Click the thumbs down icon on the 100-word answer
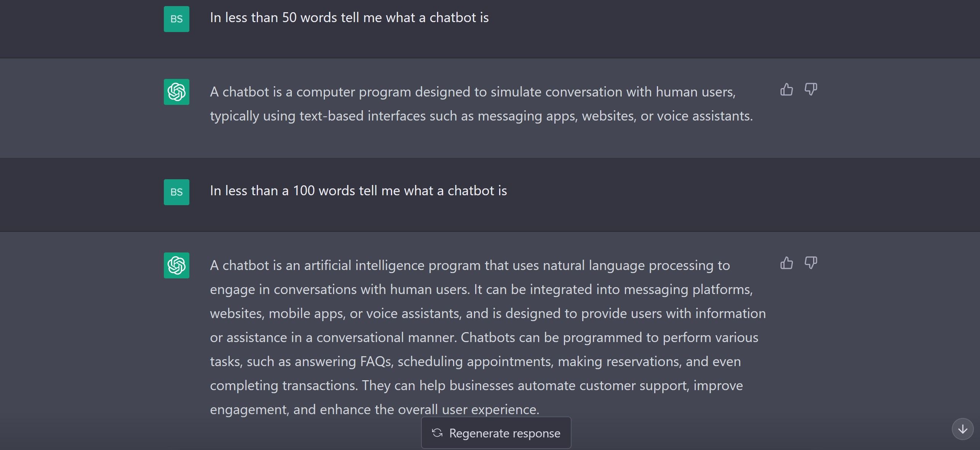This screenshot has height=450, width=980. [811, 263]
